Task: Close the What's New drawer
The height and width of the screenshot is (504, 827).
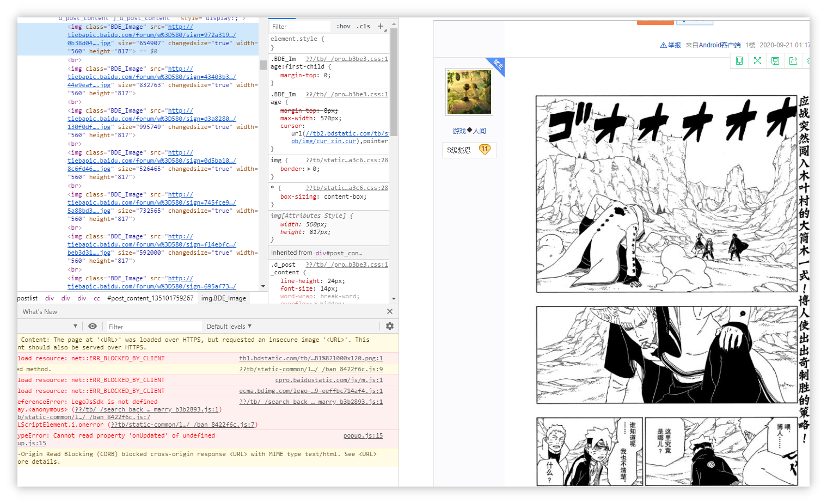Action: tap(390, 311)
